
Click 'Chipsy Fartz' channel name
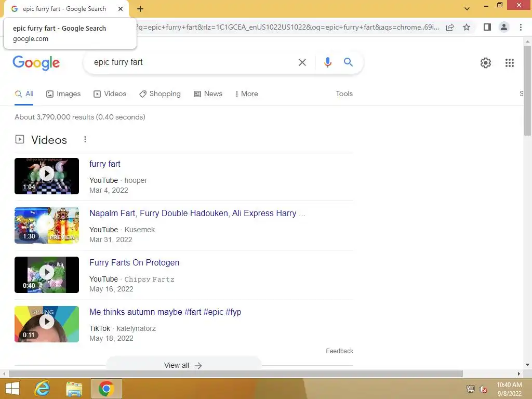pyautogui.click(x=149, y=279)
